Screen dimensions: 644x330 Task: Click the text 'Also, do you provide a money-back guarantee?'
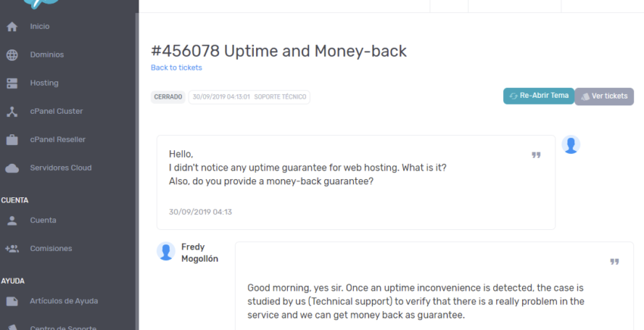[x=271, y=181]
